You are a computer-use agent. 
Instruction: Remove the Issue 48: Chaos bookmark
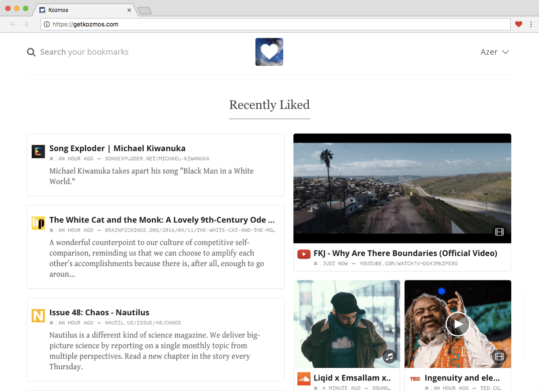(52, 323)
